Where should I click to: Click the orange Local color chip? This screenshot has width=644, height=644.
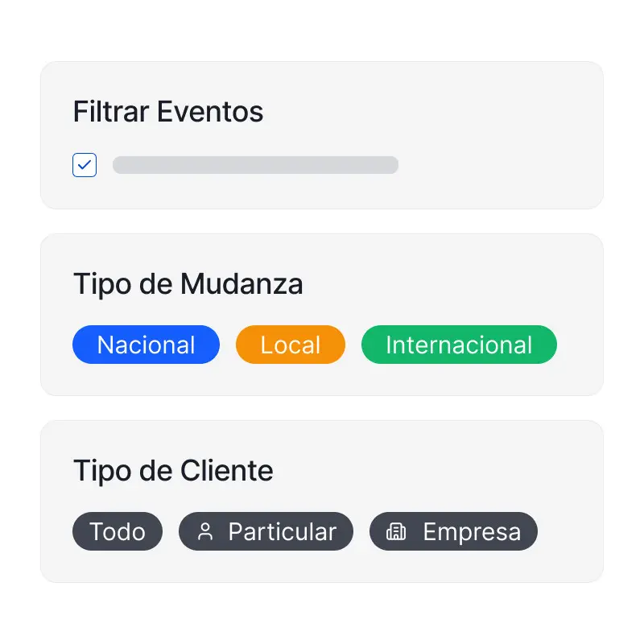pos(290,345)
